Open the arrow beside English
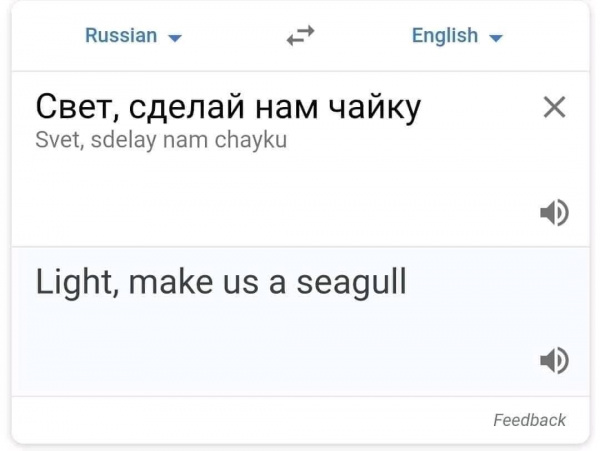Viewport: 600px width, 451px height. (x=496, y=38)
